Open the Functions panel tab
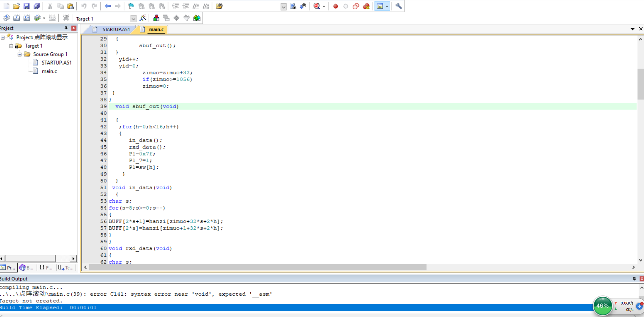 click(46, 268)
